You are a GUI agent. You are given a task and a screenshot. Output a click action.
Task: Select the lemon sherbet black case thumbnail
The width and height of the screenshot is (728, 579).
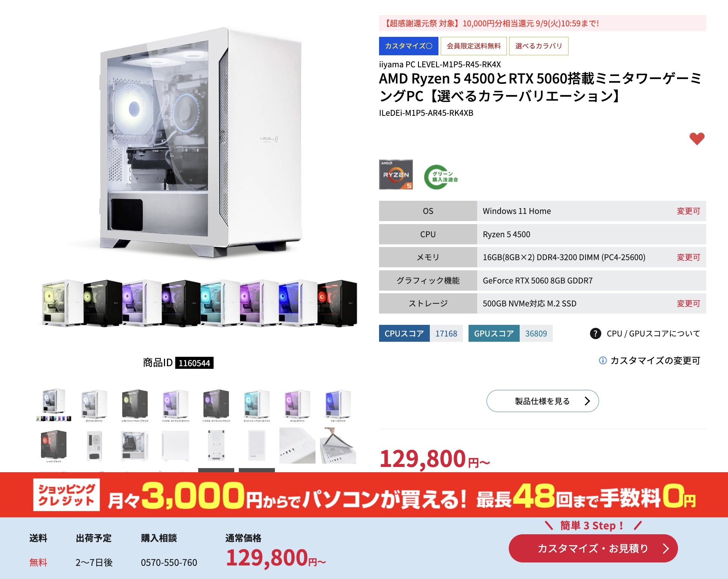[x=135, y=405]
